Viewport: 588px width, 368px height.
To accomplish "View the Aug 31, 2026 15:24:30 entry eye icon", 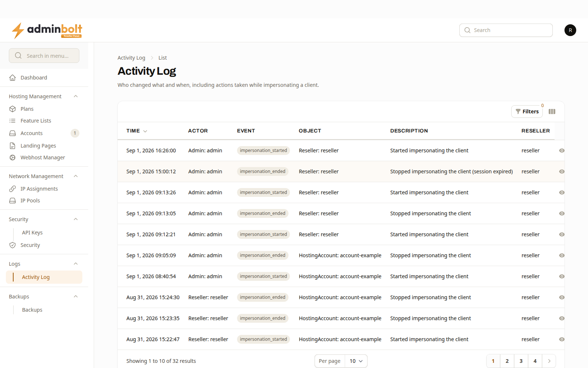I will click(562, 297).
